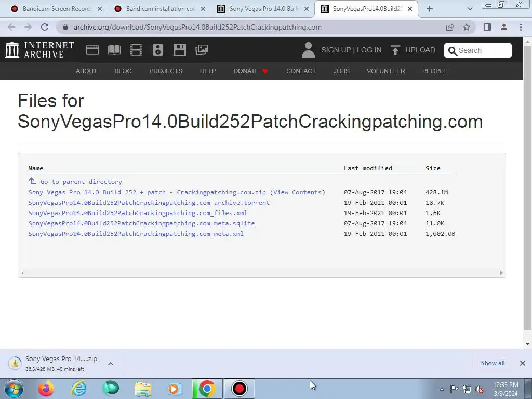The height and width of the screenshot is (399, 532).
Task: Open the ABOUT menu item
Action: (x=87, y=71)
